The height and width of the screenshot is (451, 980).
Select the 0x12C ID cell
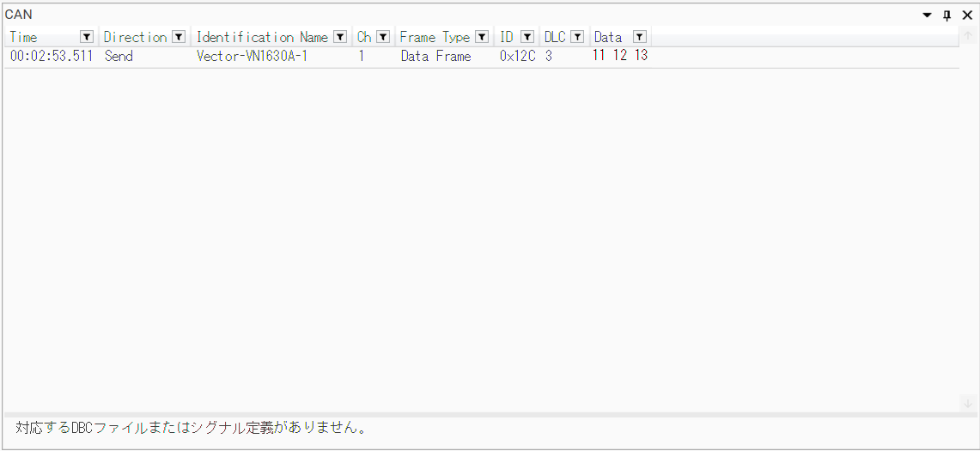click(x=517, y=57)
